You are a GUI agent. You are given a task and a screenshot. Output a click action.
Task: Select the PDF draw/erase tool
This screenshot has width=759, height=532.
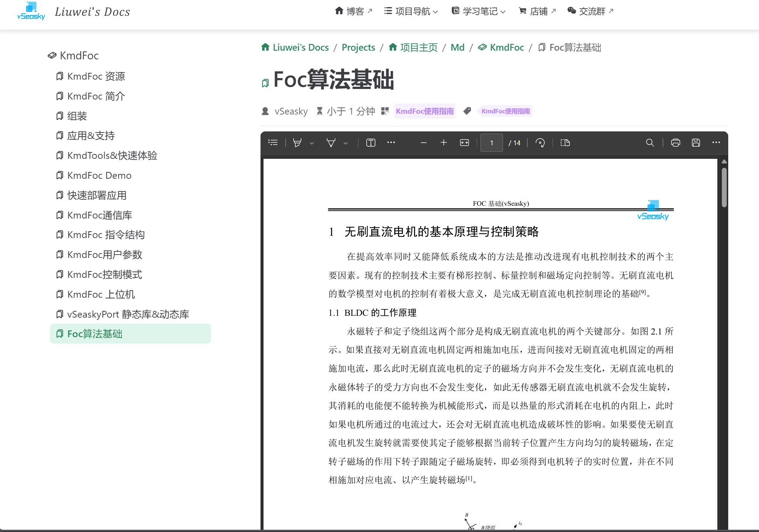(x=331, y=143)
